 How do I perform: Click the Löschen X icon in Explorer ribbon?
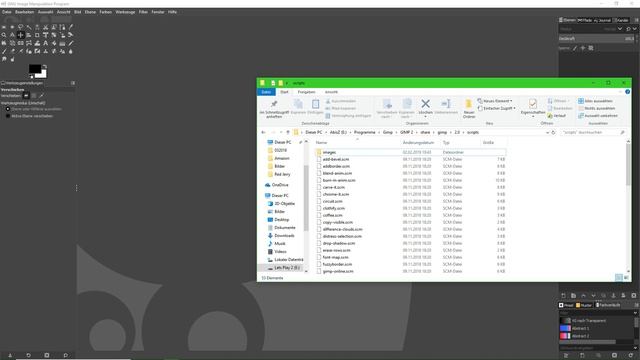pos(425,104)
